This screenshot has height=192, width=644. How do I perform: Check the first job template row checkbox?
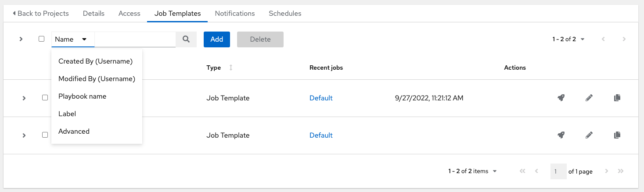coord(45,98)
